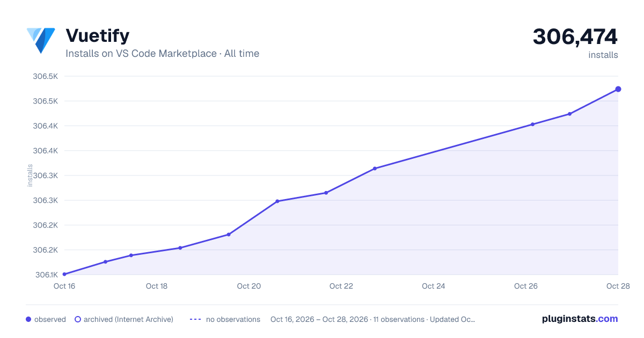Click the data point just before Oct 27
The image size is (644, 338).
click(x=569, y=114)
